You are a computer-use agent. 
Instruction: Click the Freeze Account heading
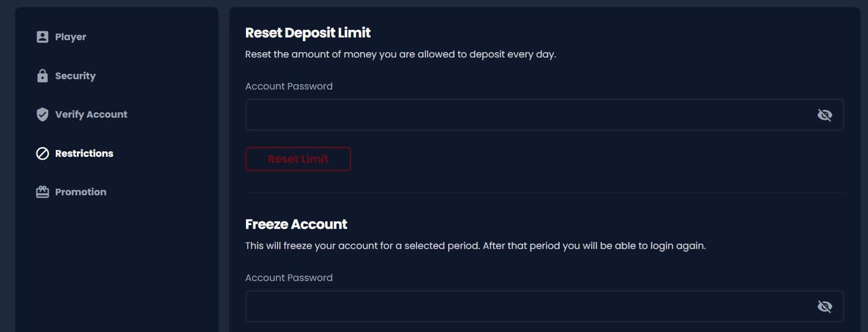296,225
